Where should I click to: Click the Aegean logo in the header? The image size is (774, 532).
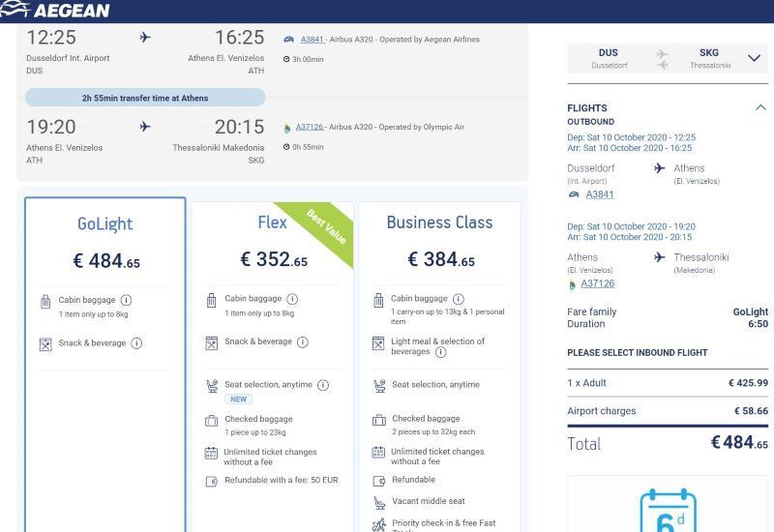[x=55, y=10]
